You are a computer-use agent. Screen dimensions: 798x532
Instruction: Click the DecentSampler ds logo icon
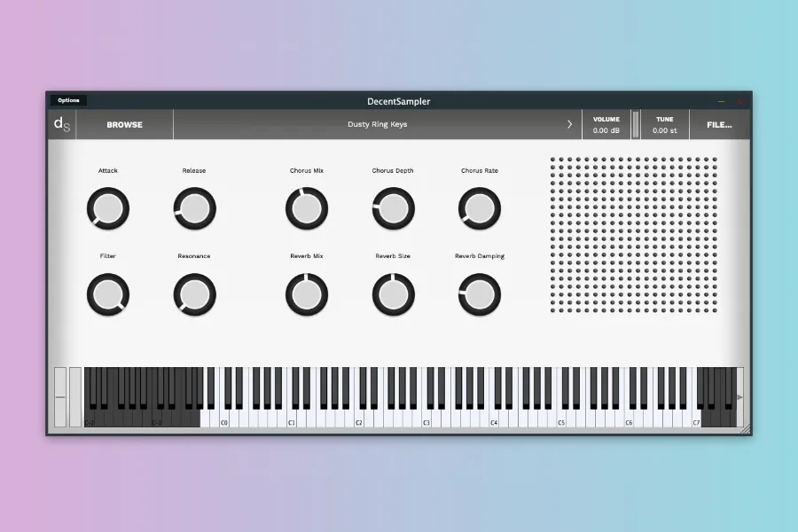click(61, 124)
